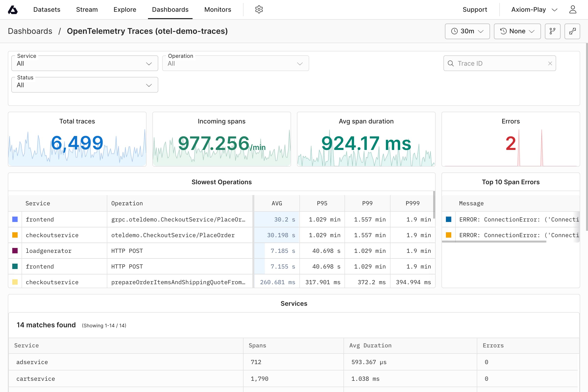Click the Avg Duration column header

pyautogui.click(x=410, y=345)
